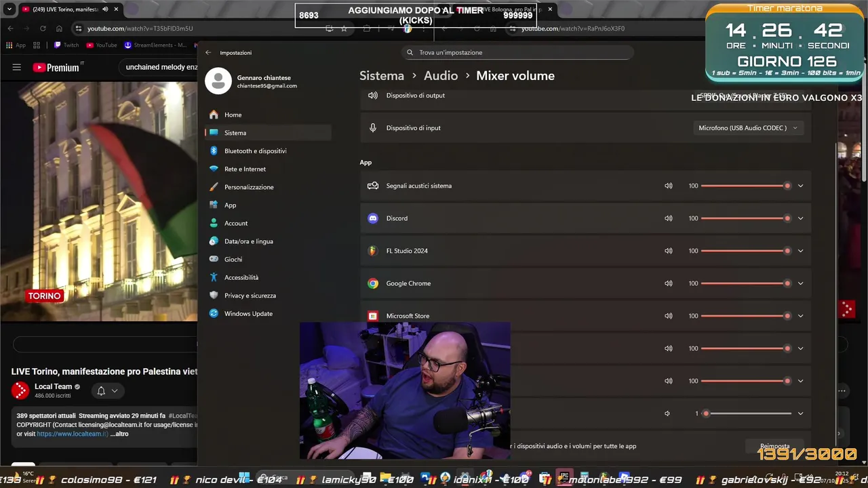
Task: Open the localteam.it link
Action: click(72, 434)
